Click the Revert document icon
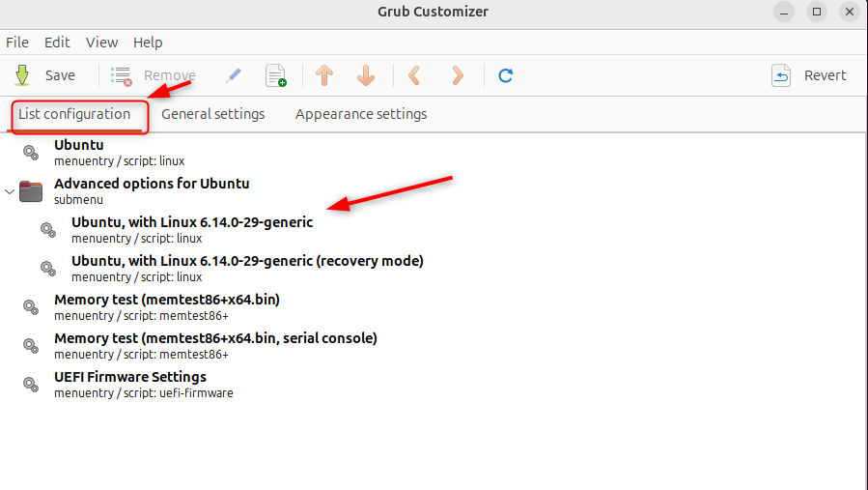This screenshot has height=490, width=868. [781, 75]
